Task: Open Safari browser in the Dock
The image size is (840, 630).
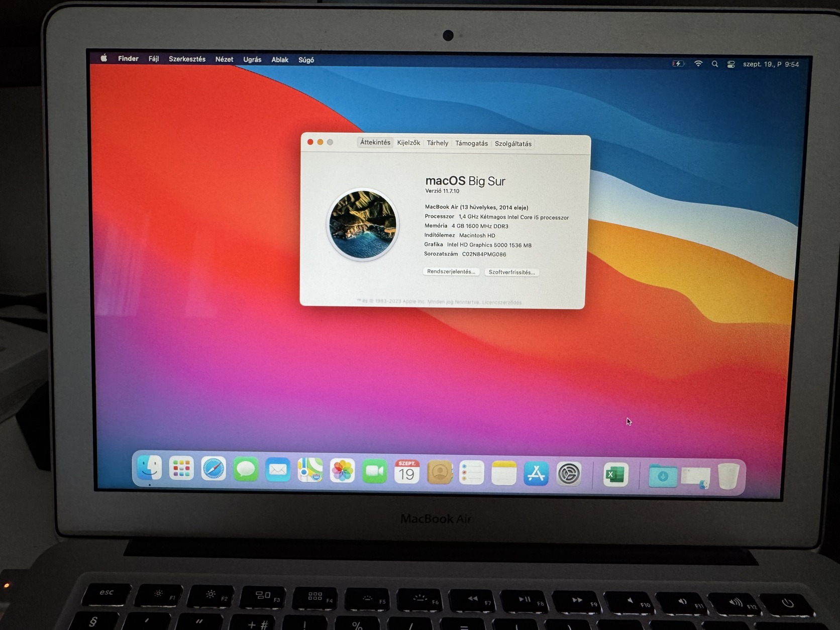Action: click(214, 469)
